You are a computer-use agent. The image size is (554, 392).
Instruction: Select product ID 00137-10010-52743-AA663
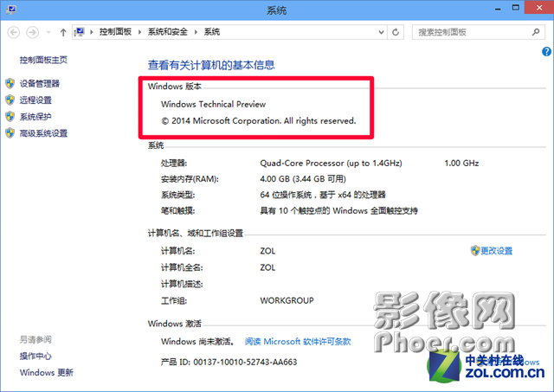(245, 362)
